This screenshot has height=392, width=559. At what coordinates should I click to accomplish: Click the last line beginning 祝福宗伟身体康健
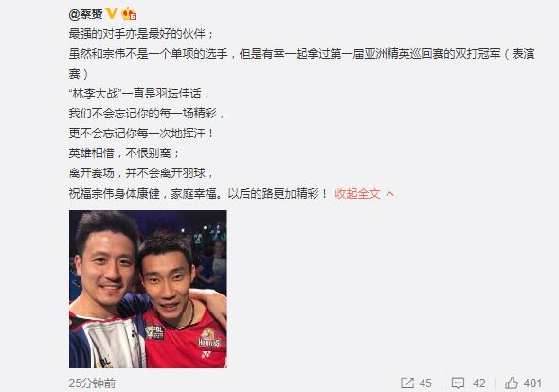[x=198, y=194]
